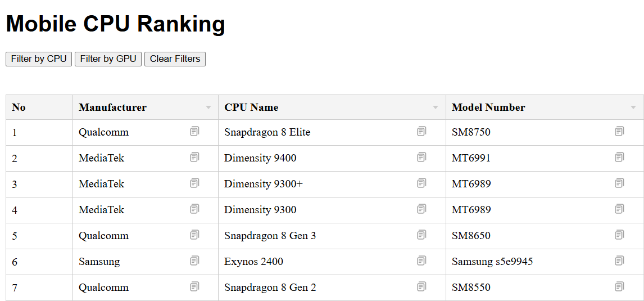Copy MediaTek manufacturer cell in row 3
This screenshot has height=301, width=644.
click(x=194, y=183)
